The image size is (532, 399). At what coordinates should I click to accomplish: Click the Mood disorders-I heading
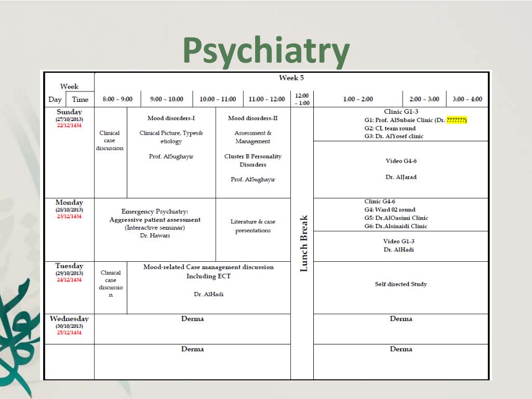coord(171,118)
